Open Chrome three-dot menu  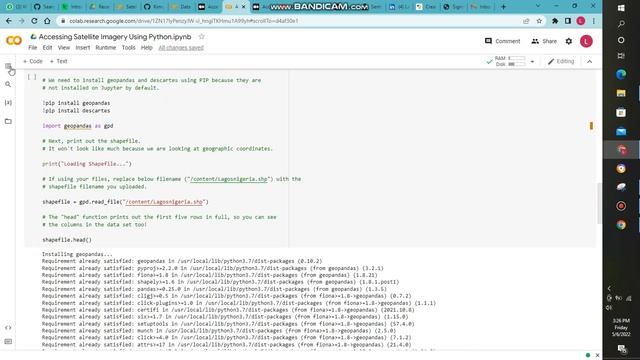[x=594, y=21]
